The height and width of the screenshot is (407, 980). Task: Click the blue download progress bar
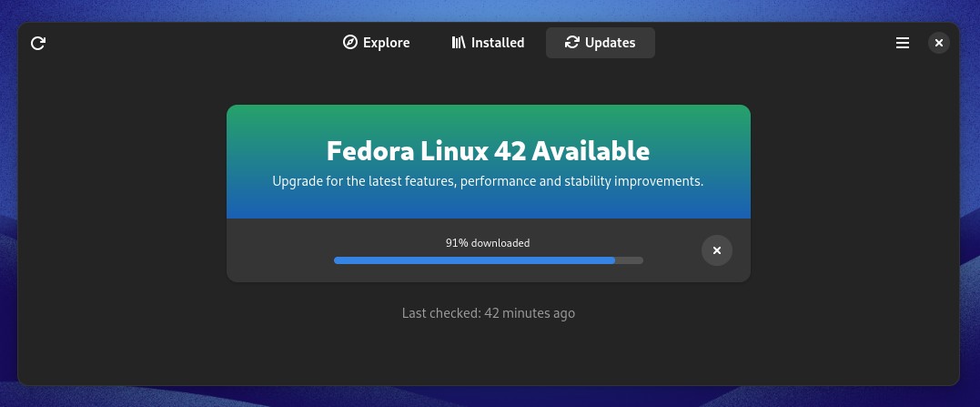tap(474, 260)
